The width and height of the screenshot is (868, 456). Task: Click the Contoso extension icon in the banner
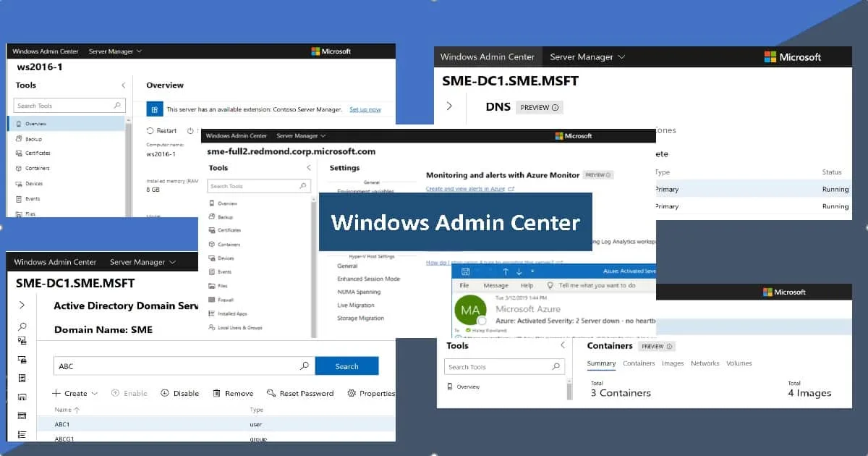pyautogui.click(x=154, y=109)
